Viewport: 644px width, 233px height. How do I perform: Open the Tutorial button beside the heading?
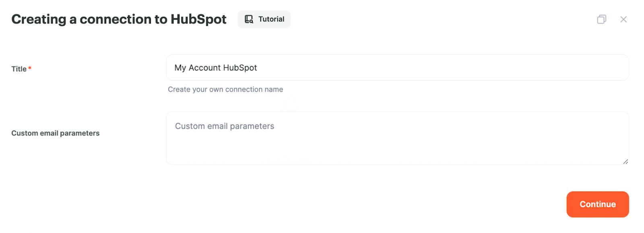(264, 19)
